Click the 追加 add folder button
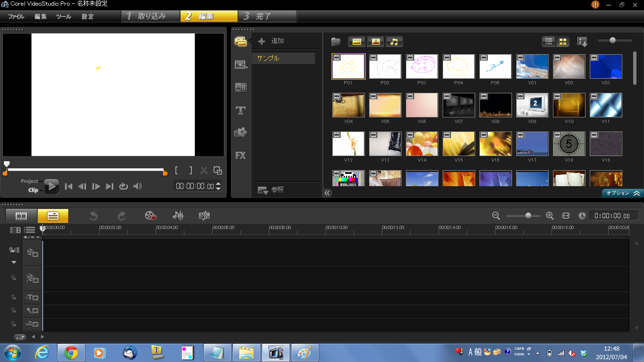 (272, 41)
